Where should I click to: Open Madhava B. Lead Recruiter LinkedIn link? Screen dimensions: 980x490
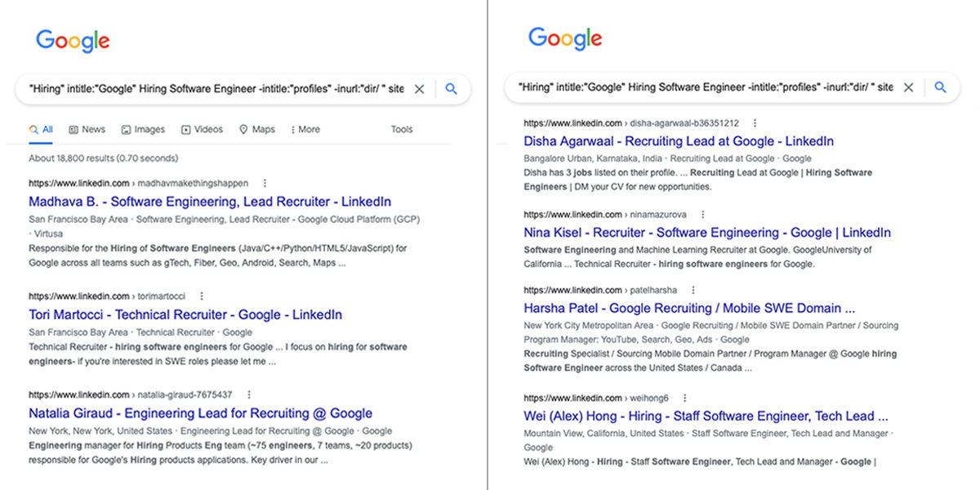pyautogui.click(x=210, y=201)
